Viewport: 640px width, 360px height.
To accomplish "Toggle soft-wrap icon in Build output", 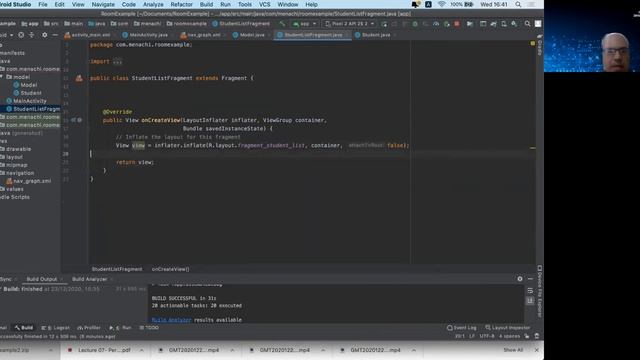I will pyautogui.click(x=530, y=291).
